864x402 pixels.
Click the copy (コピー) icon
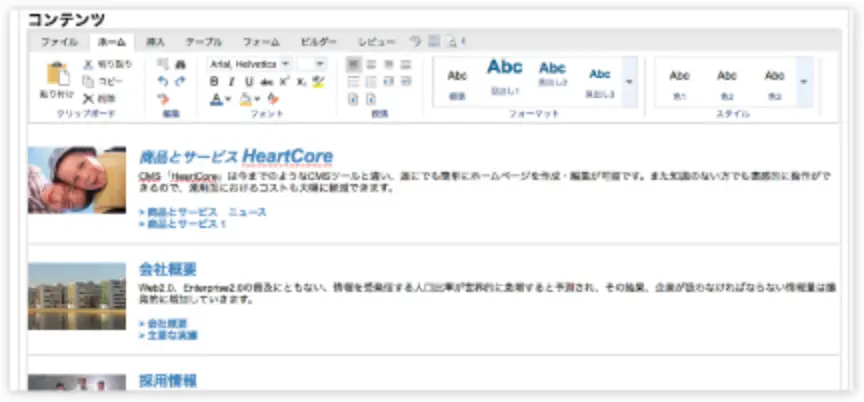point(88,81)
